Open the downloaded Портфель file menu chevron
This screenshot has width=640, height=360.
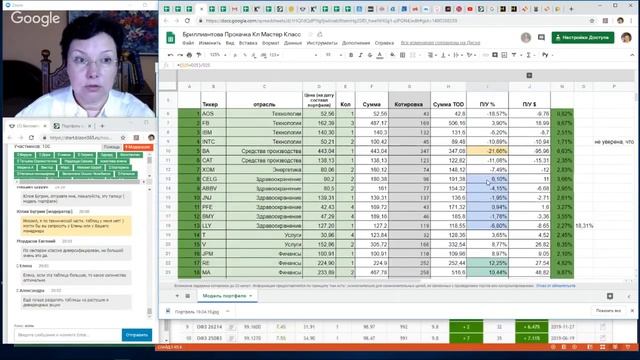click(x=228, y=311)
